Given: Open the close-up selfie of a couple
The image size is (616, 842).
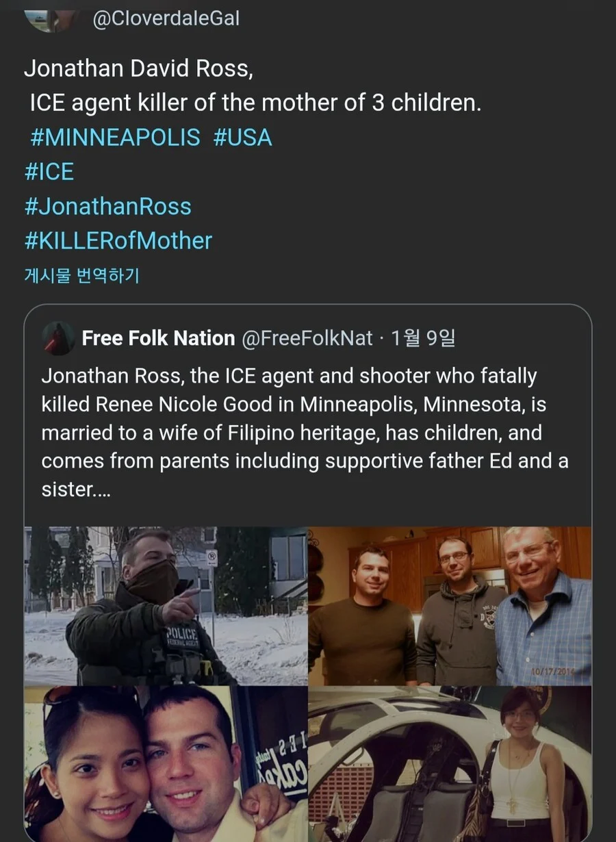Looking at the screenshot, I should (x=166, y=763).
